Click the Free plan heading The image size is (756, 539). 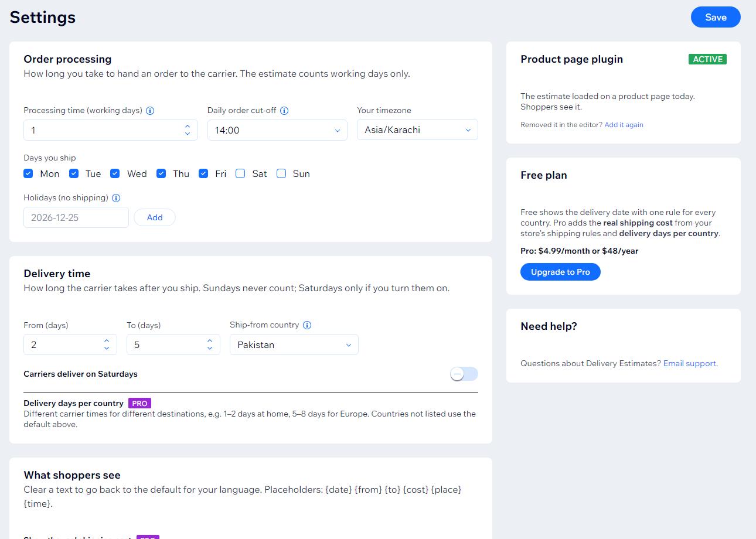point(544,175)
